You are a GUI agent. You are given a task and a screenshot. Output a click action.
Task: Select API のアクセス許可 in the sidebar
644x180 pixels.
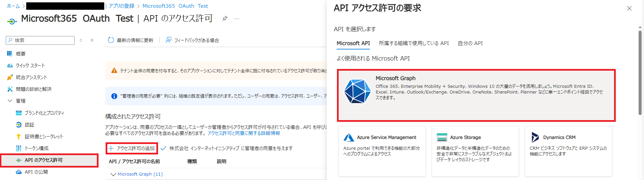[49, 160]
